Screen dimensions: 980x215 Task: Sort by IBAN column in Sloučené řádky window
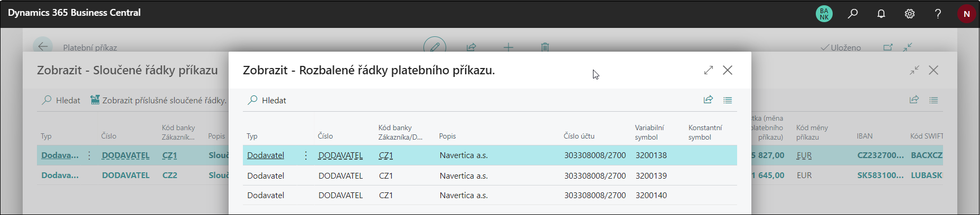(864, 136)
